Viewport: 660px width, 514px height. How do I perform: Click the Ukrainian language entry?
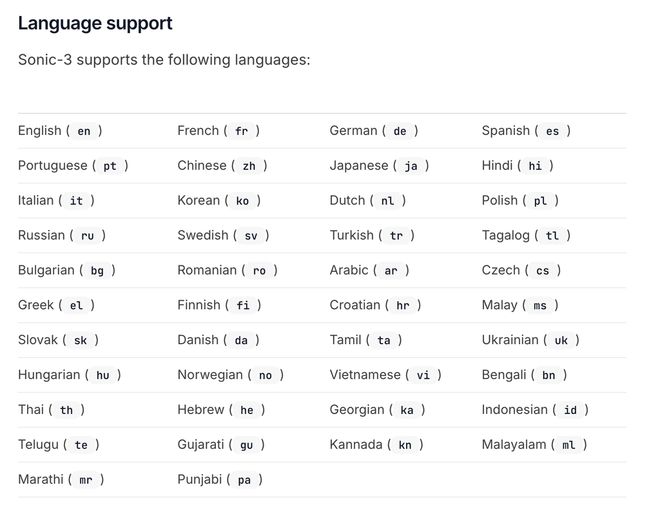530,340
